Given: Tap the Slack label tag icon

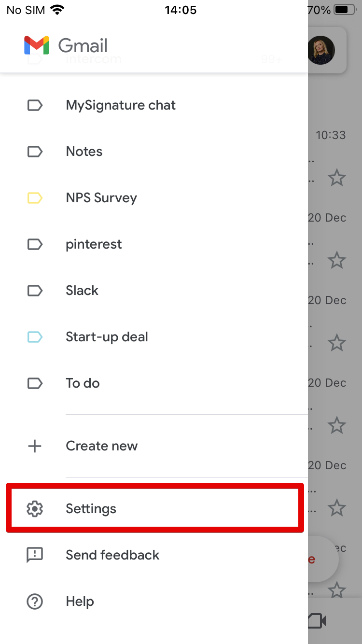Looking at the screenshot, I should tap(35, 291).
